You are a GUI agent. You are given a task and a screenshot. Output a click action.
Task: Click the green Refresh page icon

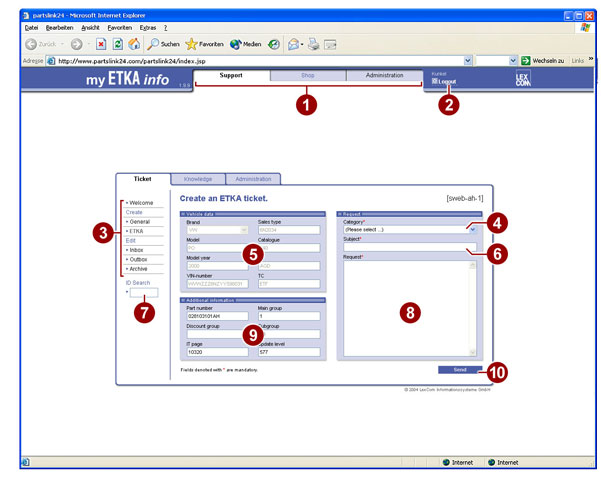[117, 44]
